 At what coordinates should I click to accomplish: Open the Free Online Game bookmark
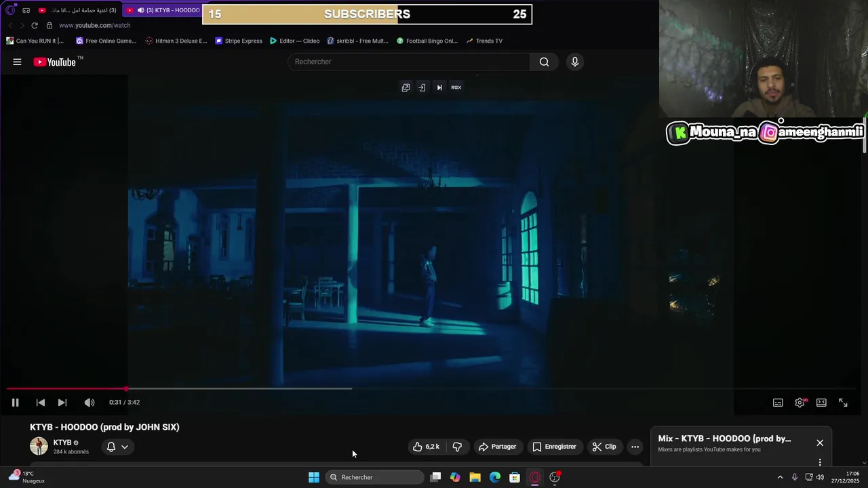(106, 41)
